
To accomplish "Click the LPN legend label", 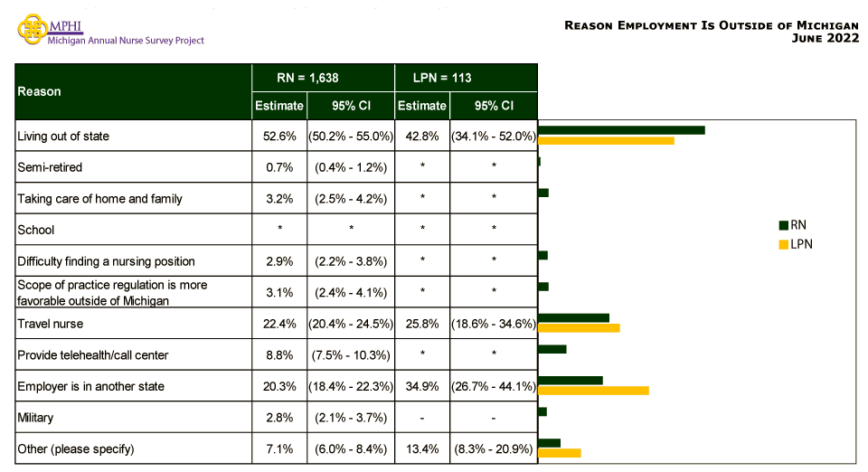I will tap(802, 244).
